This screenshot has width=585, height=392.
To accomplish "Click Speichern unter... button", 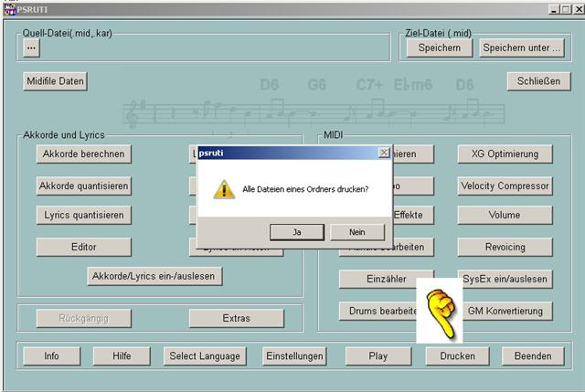I will point(522,48).
